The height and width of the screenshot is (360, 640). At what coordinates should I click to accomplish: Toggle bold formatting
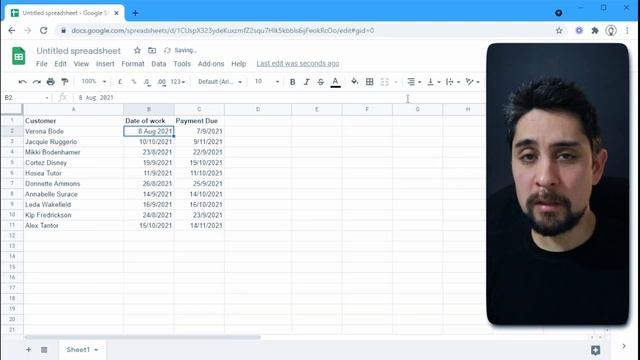click(x=292, y=82)
